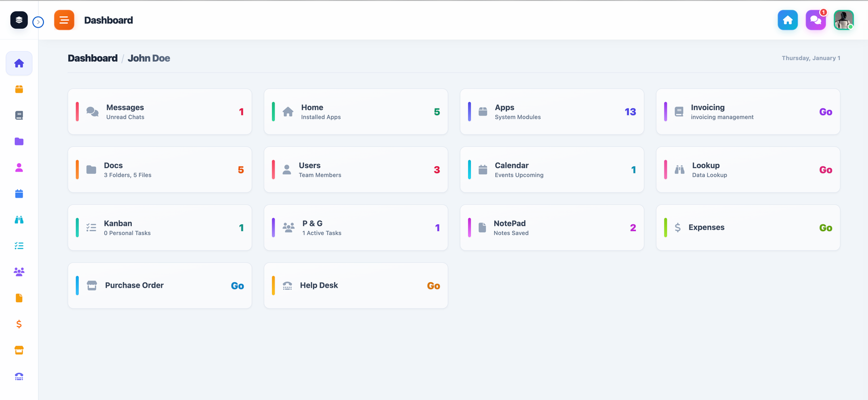Open the Apps box icon in the sidebar
Screen dimensions: 868x400
pos(19,90)
